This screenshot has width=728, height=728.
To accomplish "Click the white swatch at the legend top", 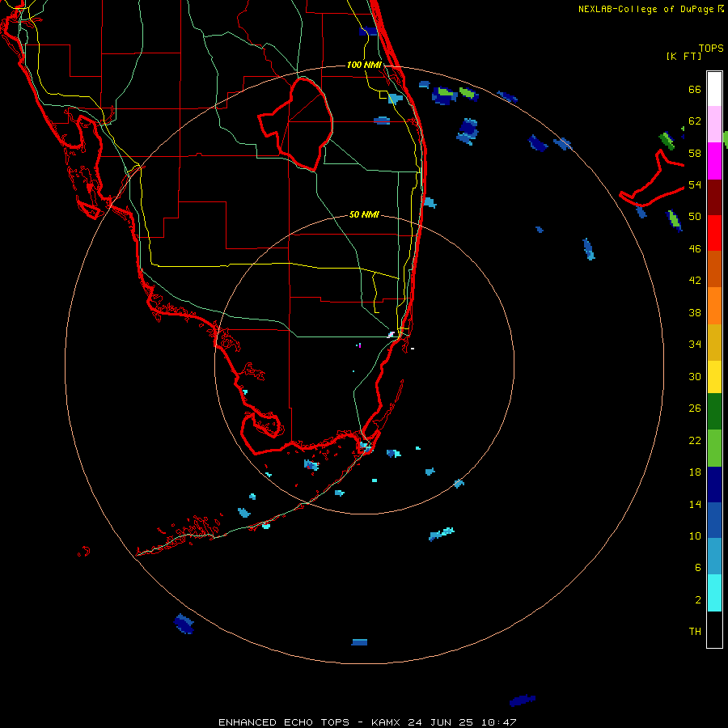I will point(714,89).
